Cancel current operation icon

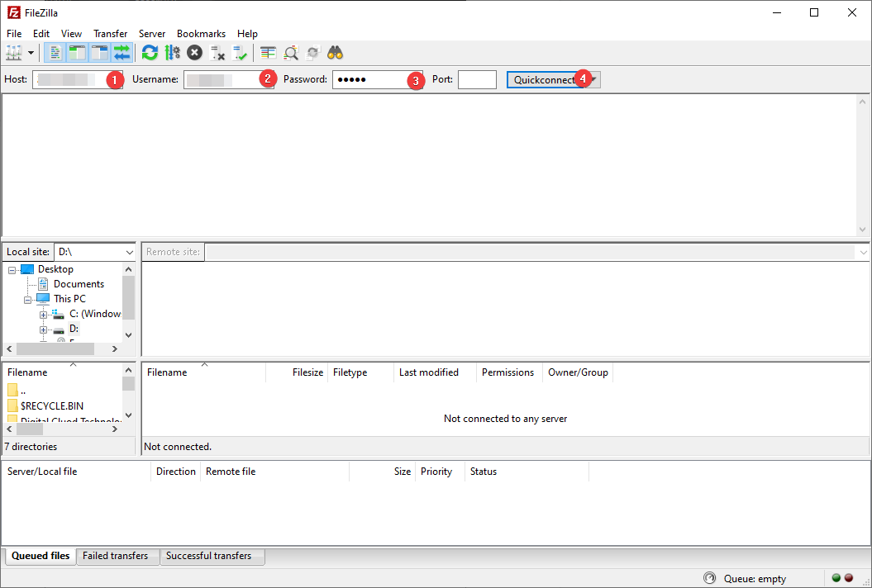[x=194, y=53]
